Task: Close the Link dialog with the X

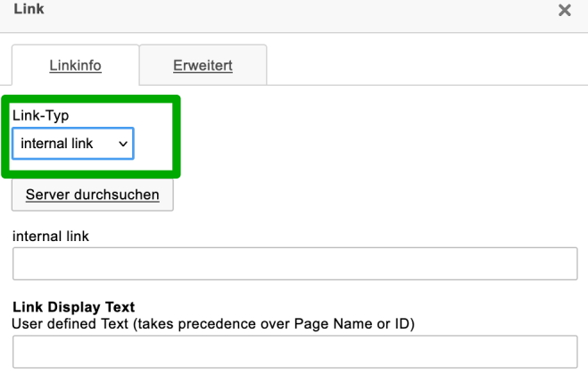Action: 564,11
